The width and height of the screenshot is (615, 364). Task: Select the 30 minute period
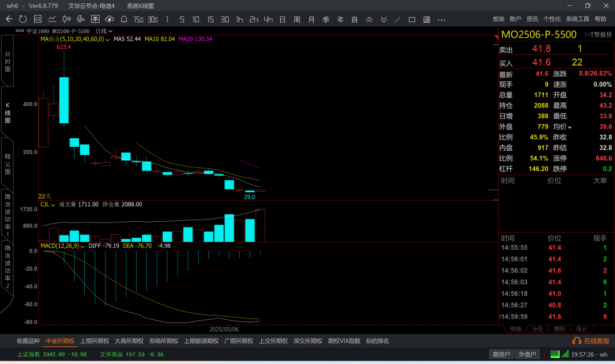(x=225, y=19)
